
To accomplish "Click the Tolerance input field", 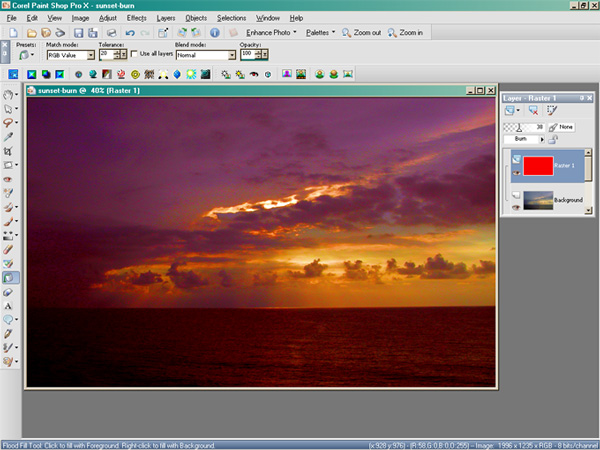I will point(106,55).
